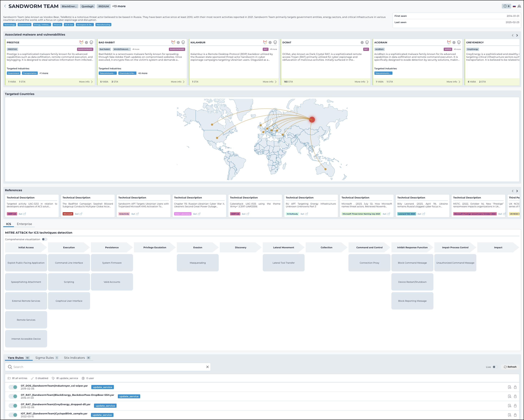View rule details icon for Industroyer_coi-wiper.yar
The width and height of the screenshot is (524, 420).
coord(509,387)
